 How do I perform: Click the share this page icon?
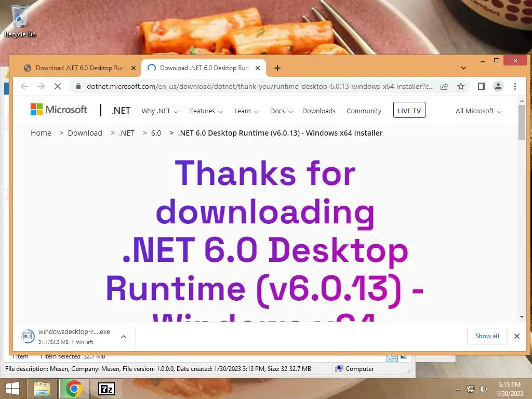[444, 86]
